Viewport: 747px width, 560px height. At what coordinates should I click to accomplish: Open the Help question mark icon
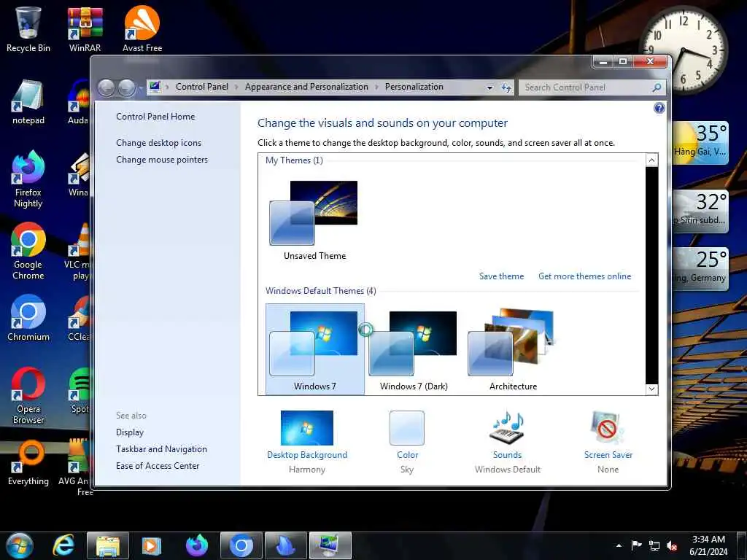(659, 108)
